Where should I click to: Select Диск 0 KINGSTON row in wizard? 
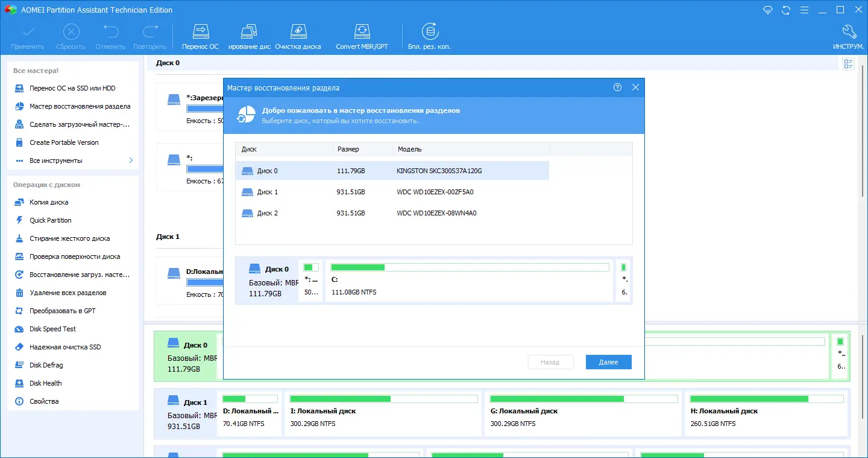[x=392, y=171]
